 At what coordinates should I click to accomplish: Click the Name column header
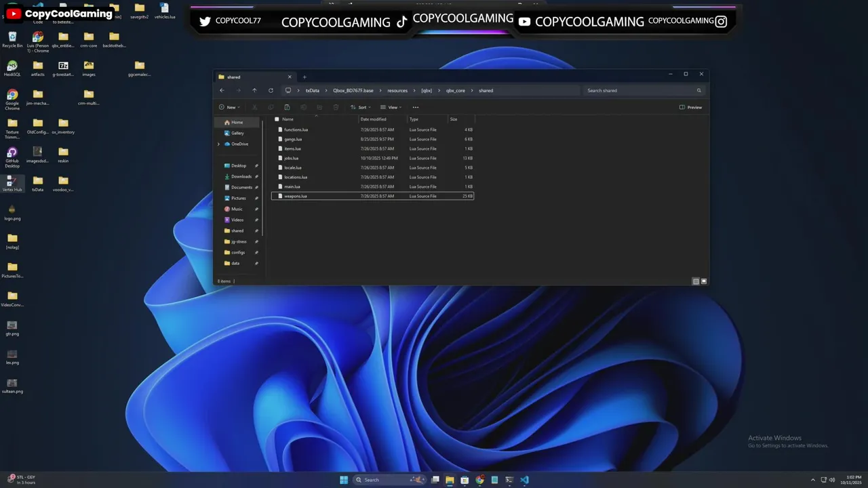pyautogui.click(x=288, y=119)
